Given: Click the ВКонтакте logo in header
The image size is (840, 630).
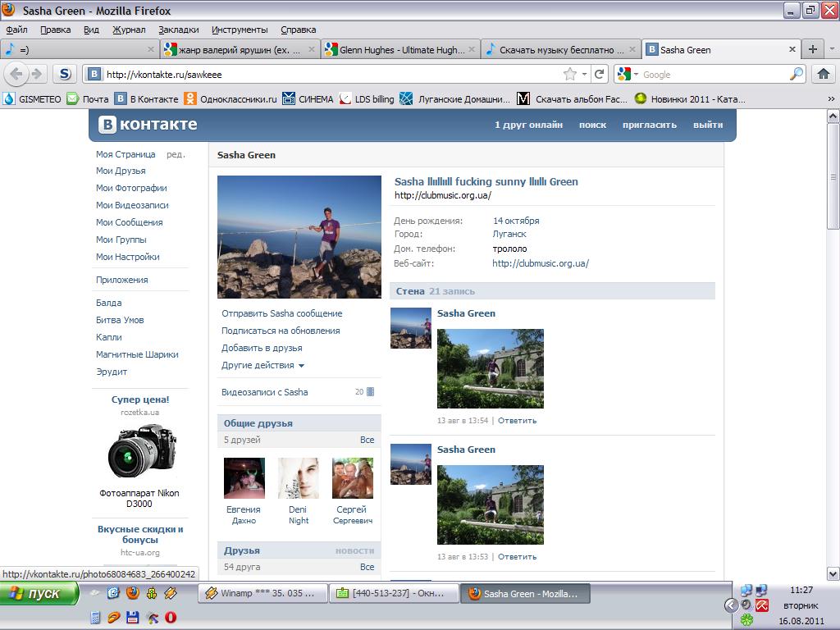Looking at the screenshot, I should coord(148,125).
